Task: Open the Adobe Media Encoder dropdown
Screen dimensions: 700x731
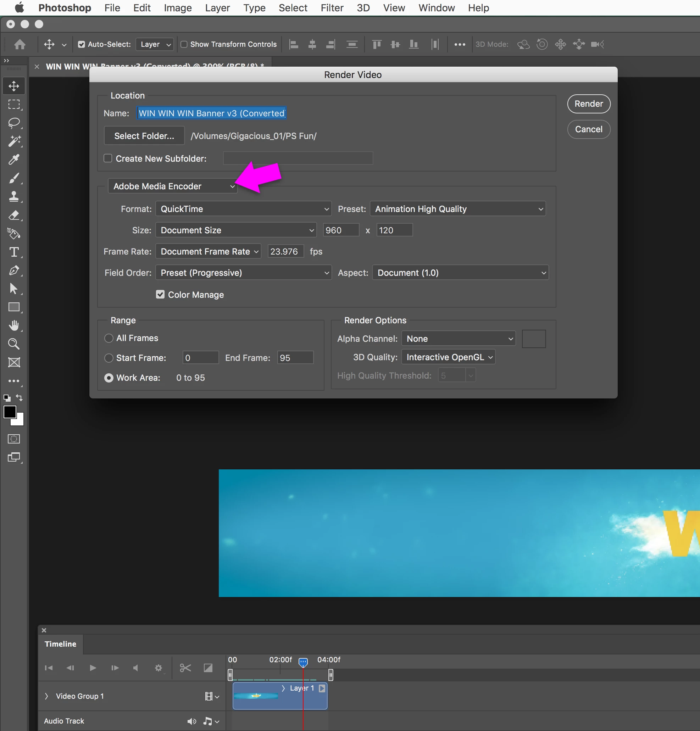Action: (x=172, y=186)
